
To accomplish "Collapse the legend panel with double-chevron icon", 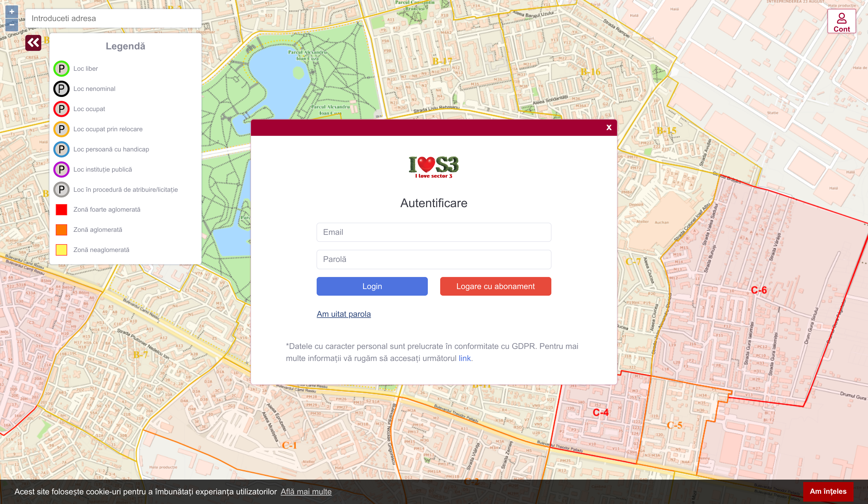I will [33, 43].
